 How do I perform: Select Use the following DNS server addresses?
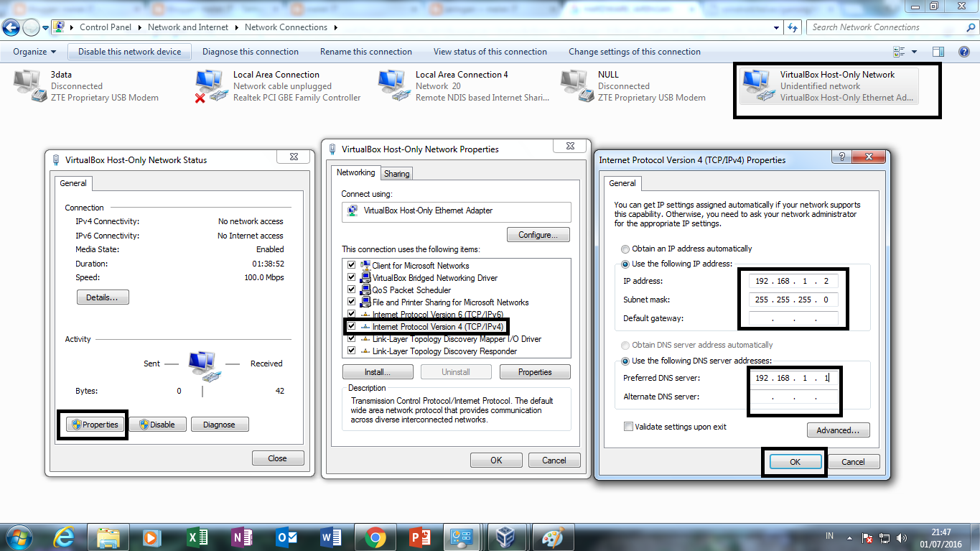[x=625, y=361]
